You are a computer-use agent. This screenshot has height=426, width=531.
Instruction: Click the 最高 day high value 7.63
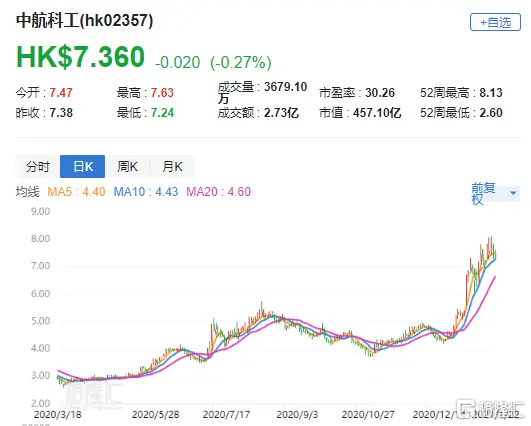pyautogui.click(x=162, y=92)
